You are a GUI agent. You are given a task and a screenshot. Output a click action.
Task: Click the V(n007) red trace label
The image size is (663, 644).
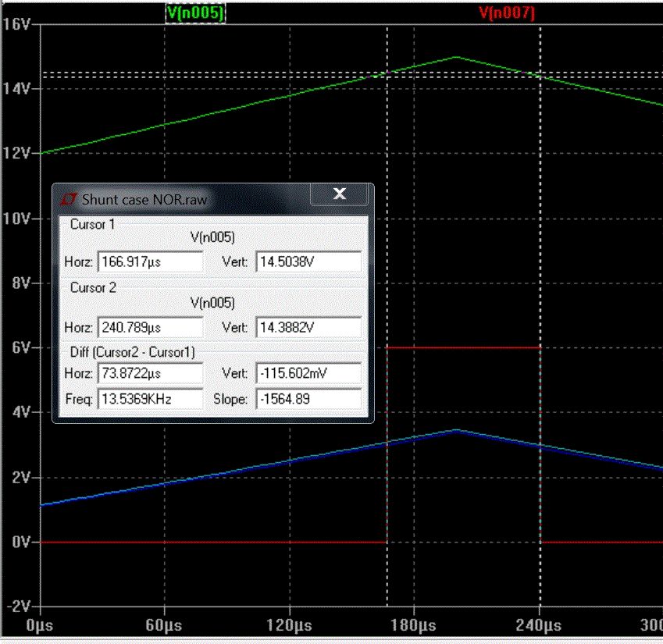(x=506, y=13)
